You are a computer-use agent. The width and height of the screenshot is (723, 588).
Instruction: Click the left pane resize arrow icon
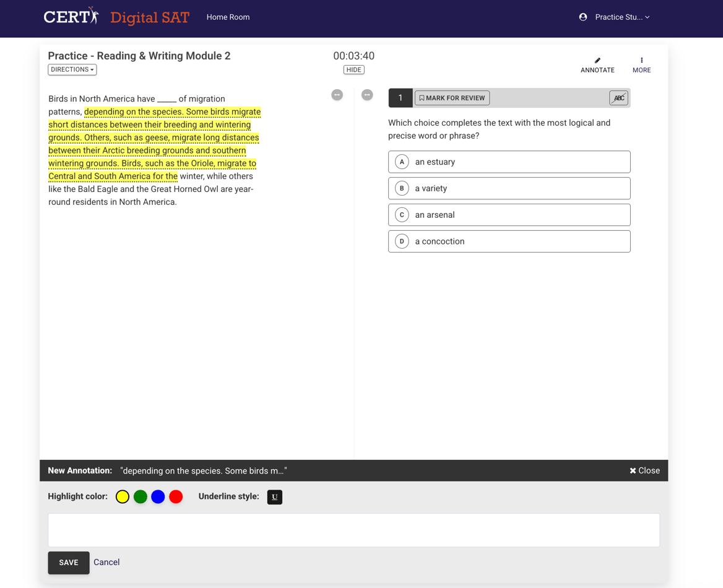[x=337, y=95]
